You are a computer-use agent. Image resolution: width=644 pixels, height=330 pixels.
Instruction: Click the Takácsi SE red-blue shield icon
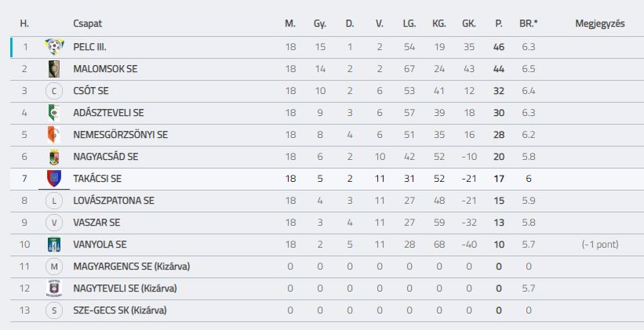(54, 179)
